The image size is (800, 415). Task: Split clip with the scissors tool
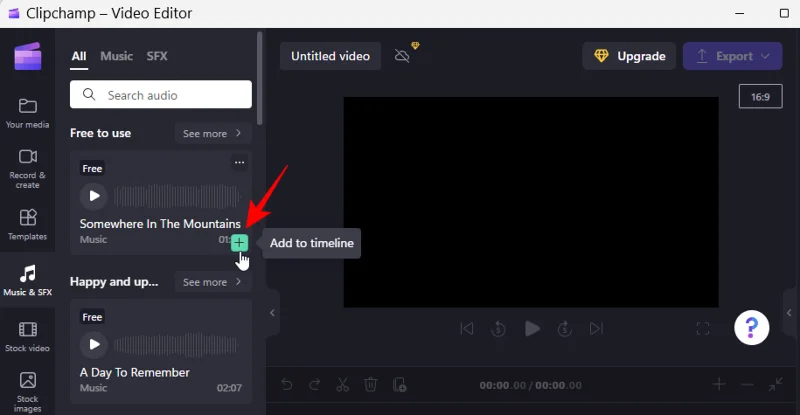coord(342,384)
